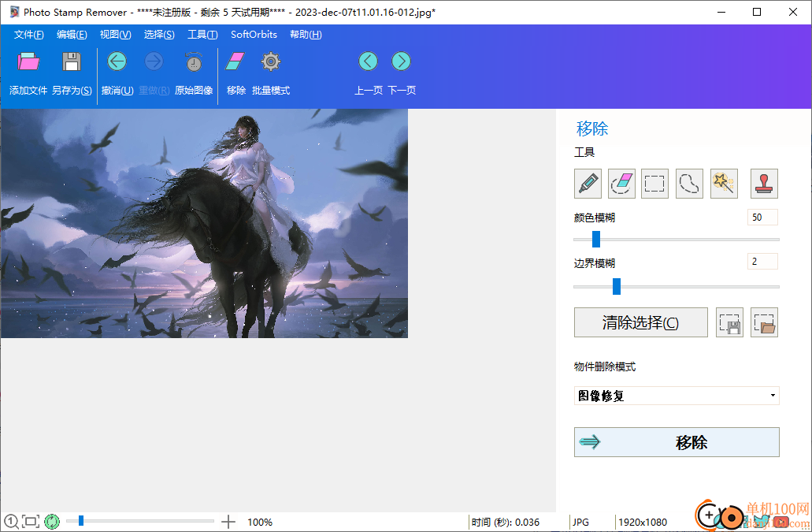Click the 100% zoom text
The image size is (812, 532).
point(260,523)
